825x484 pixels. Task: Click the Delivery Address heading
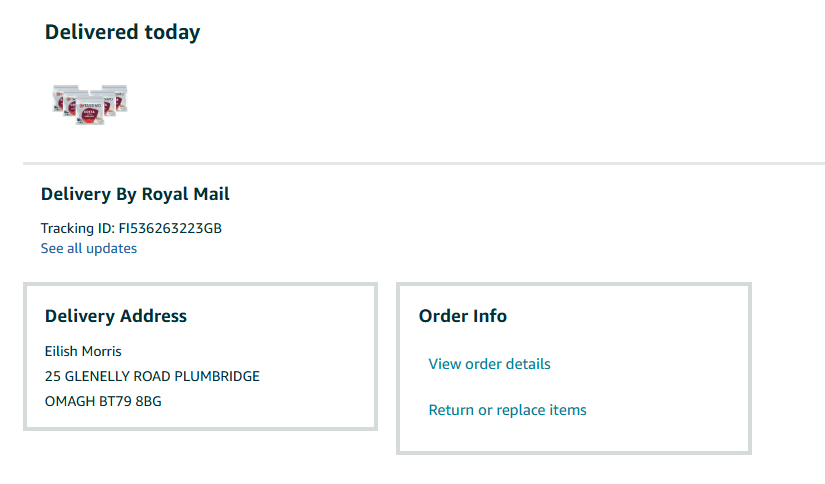coord(116,316)
